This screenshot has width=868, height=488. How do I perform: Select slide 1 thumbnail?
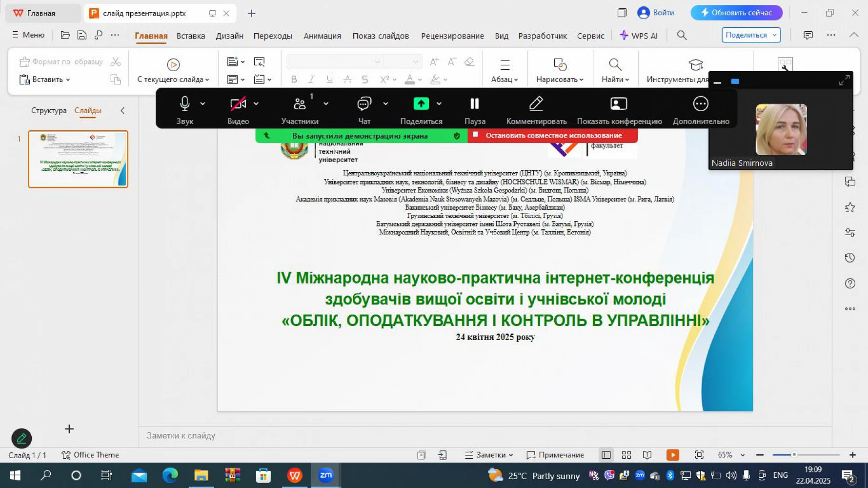tap(78, 159)
